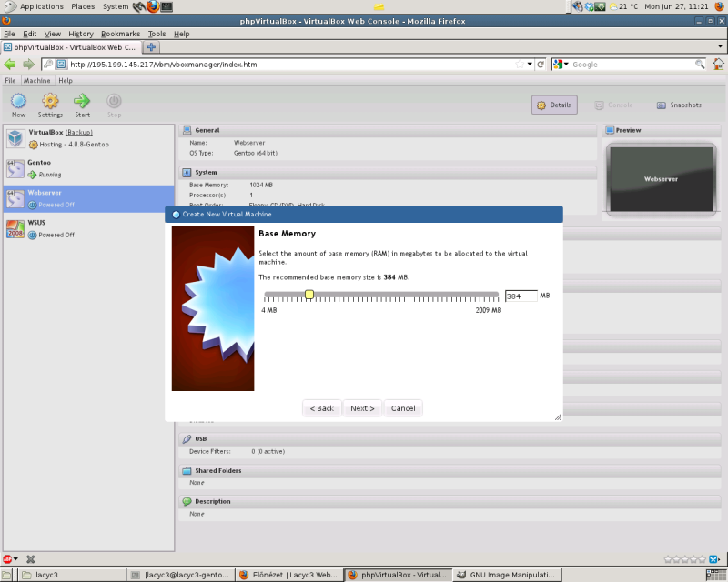Image resolution: width=728 pixels, height=582 pixels.
Task: Click the Preview monitor icon
Action: point(610,130)
